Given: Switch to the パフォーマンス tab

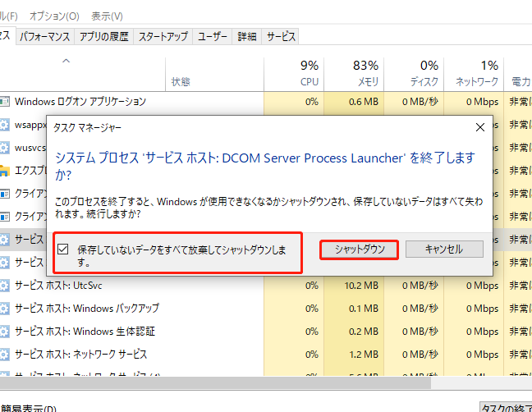Looking at the screenshot, I should pyautogui.click(x=45, y=37).
